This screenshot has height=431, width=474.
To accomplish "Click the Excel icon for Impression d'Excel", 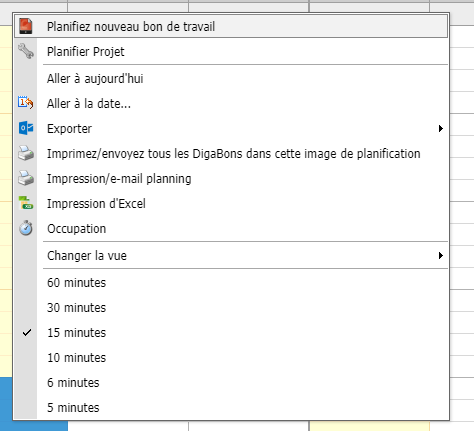I will [26, 203].
